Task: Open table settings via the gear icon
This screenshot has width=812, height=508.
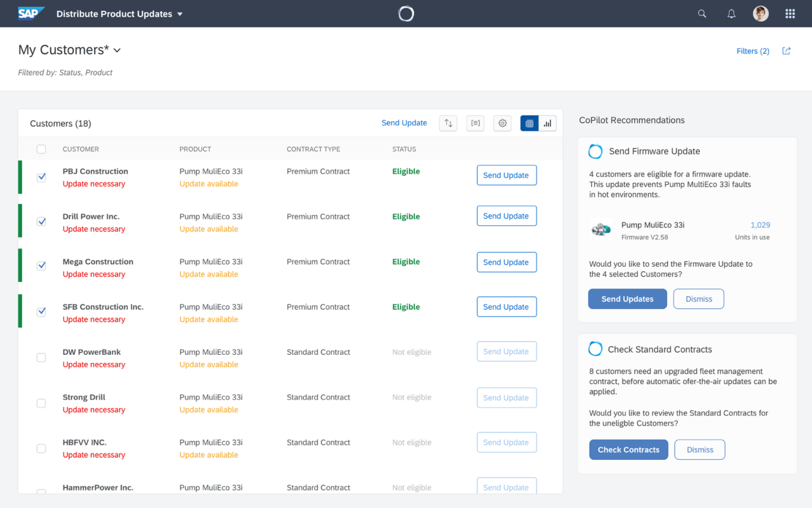Action: click(502, 123)
